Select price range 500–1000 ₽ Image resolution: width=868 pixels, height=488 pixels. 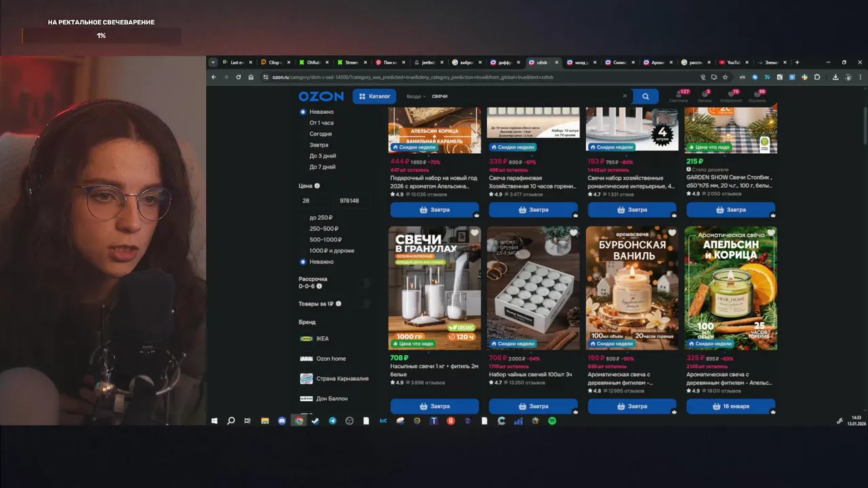(x=325, y=239)
